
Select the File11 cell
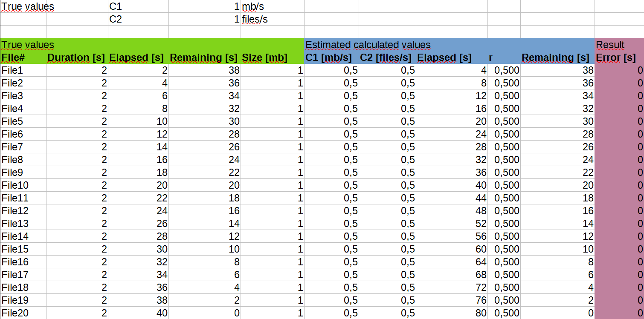point(23,198)
